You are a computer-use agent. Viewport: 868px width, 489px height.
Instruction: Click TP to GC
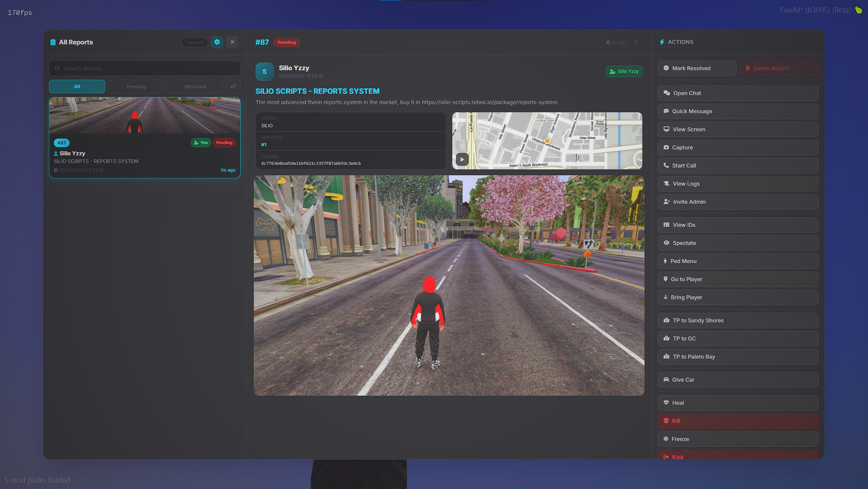[738, 339]
